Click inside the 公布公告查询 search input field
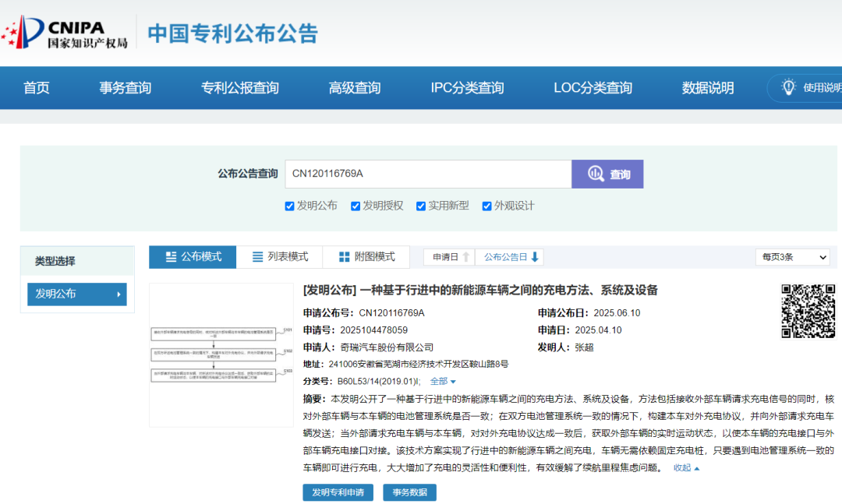Viewport: 842px width, 504px height. point(429,174)
